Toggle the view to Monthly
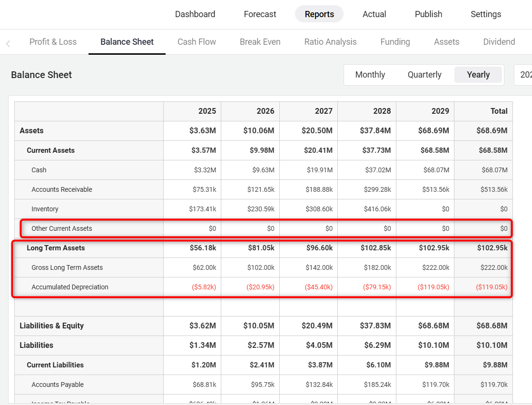 click(370, 75)
